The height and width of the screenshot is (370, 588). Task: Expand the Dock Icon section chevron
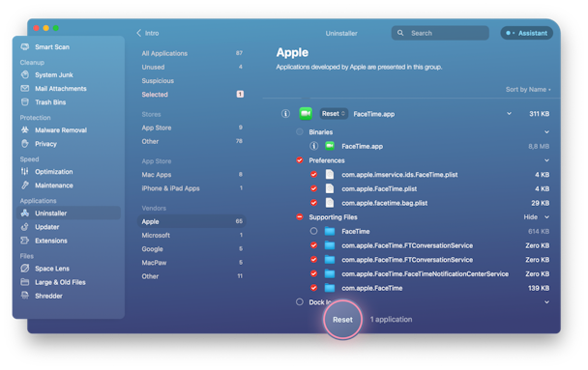point(546,302)
